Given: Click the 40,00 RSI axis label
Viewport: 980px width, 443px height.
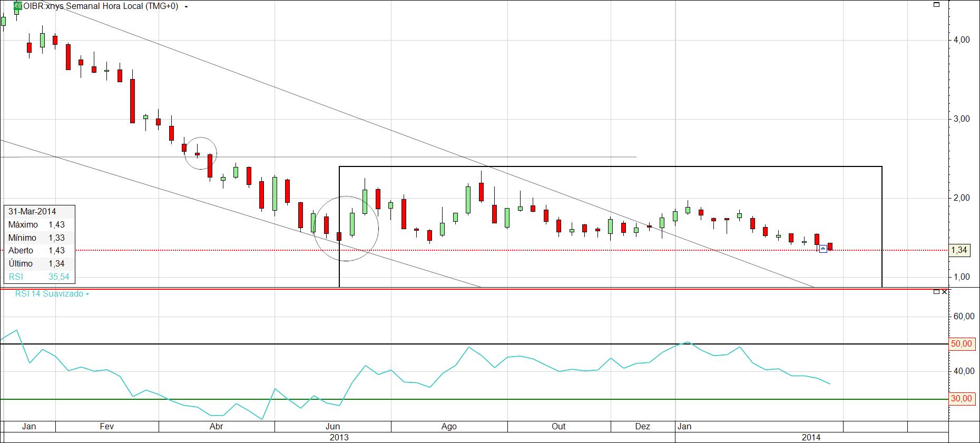Looking at the screenshot, I should coord(963,371).
